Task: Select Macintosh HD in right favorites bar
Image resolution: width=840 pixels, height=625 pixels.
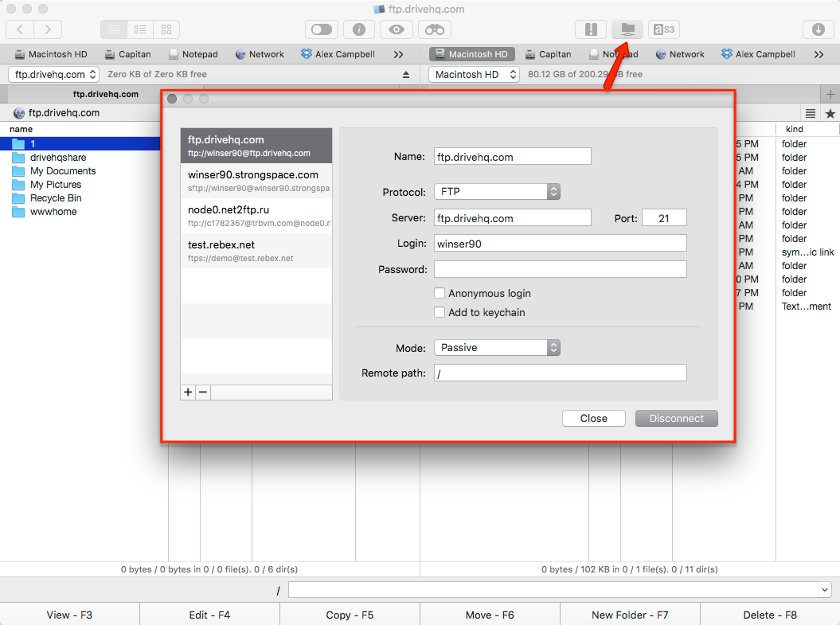Action: (471, 54)
